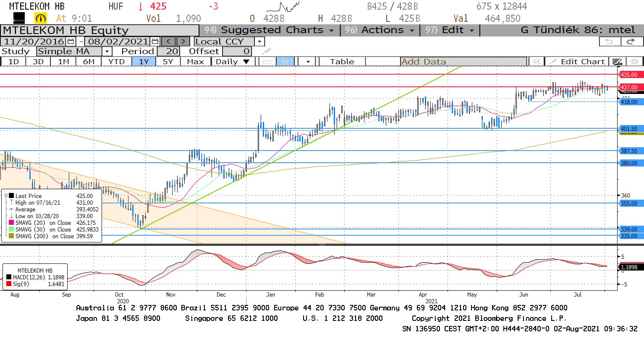
Task: Click the yellow gauge icon in header
Action: (x=41, y=18)
